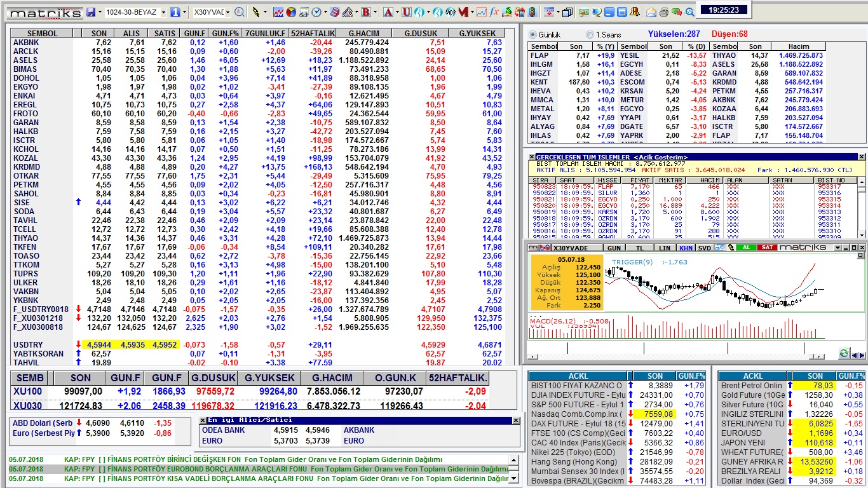
Task: Close the En iyi Alıcı/Satıcı panel
Action: pyautogui.click(x=516, y=420)
